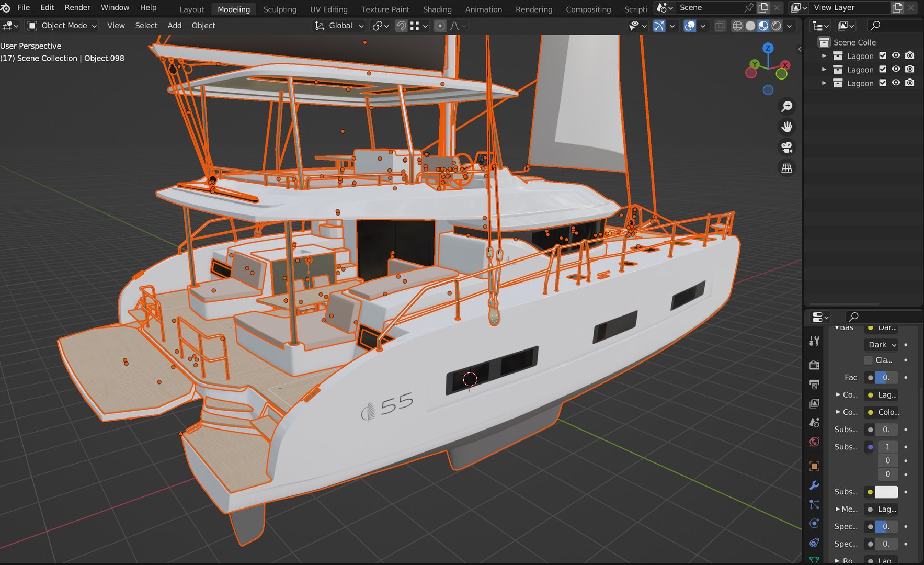Toggle the snap magnet icon
The height and width of the screenshot is (565, 924).
coord(401,26)
